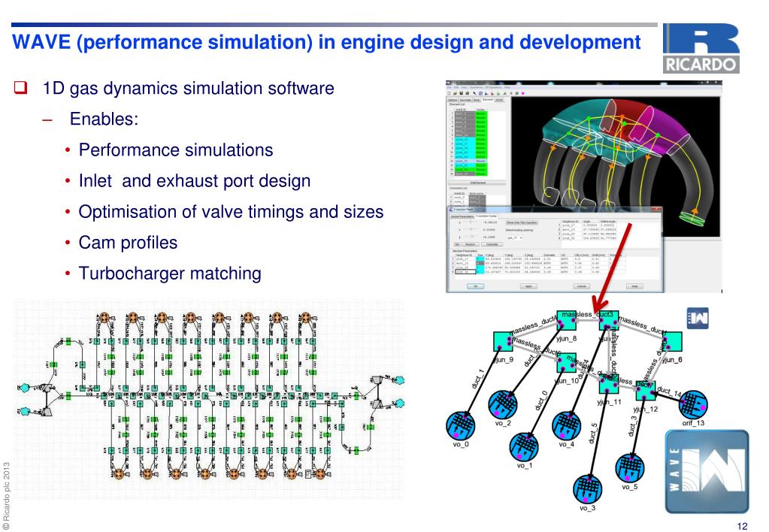
Task: Select the vo_4 valve node
Action: (x=567, y=425)
